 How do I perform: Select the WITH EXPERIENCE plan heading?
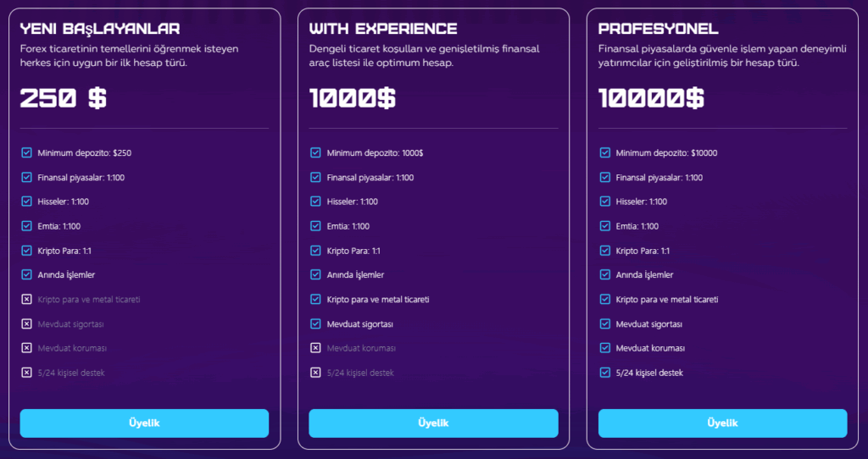pyautogui.click(x=383, y=29)
